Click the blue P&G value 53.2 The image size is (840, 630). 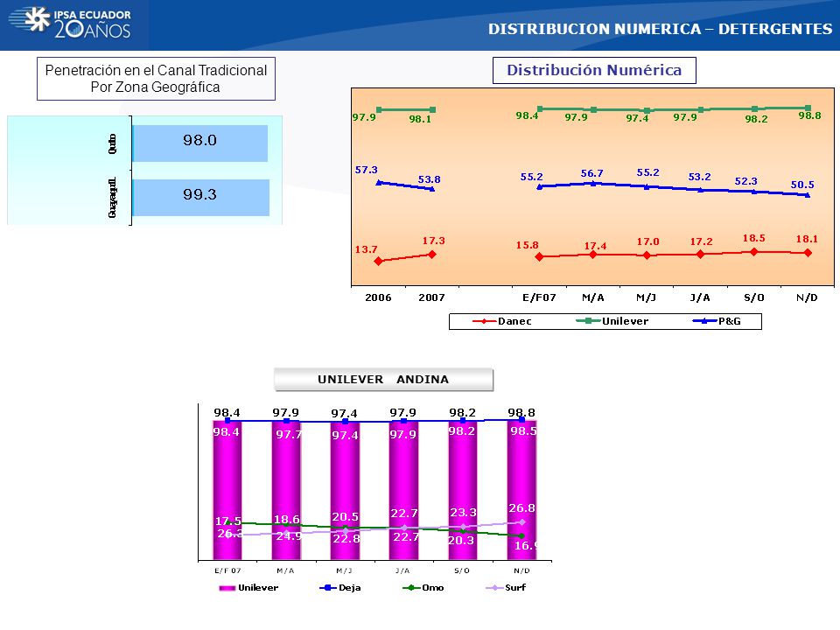coord(700,177)
